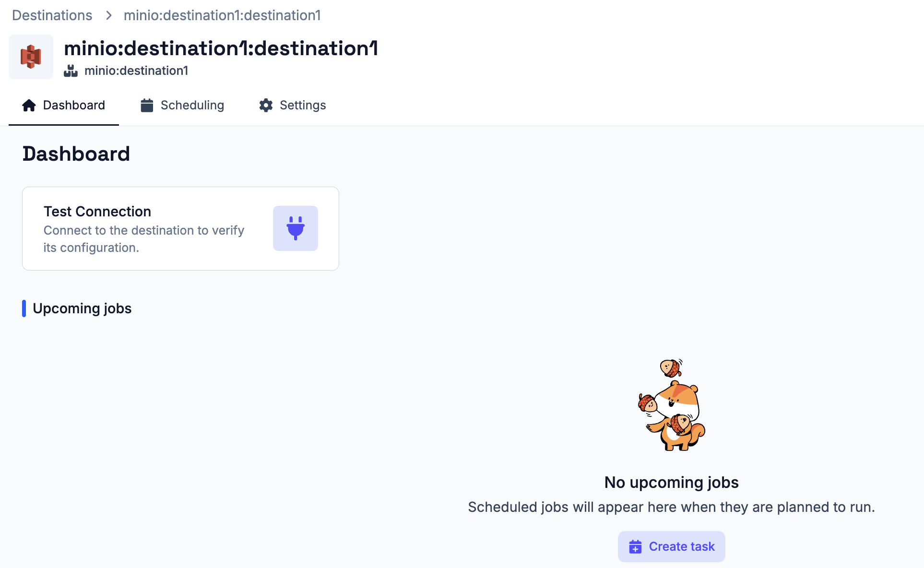Open the Scheduling tab
924x568 pixels.
[182, 105]
